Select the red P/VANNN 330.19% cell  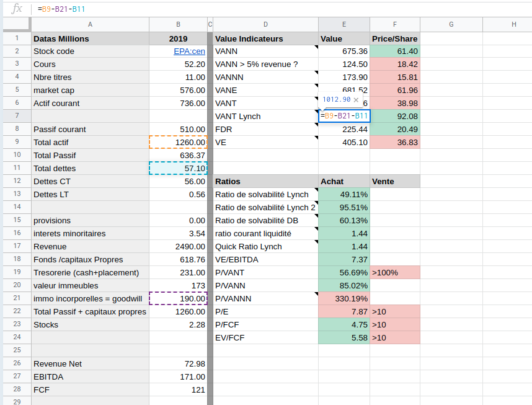click(344, 298)
